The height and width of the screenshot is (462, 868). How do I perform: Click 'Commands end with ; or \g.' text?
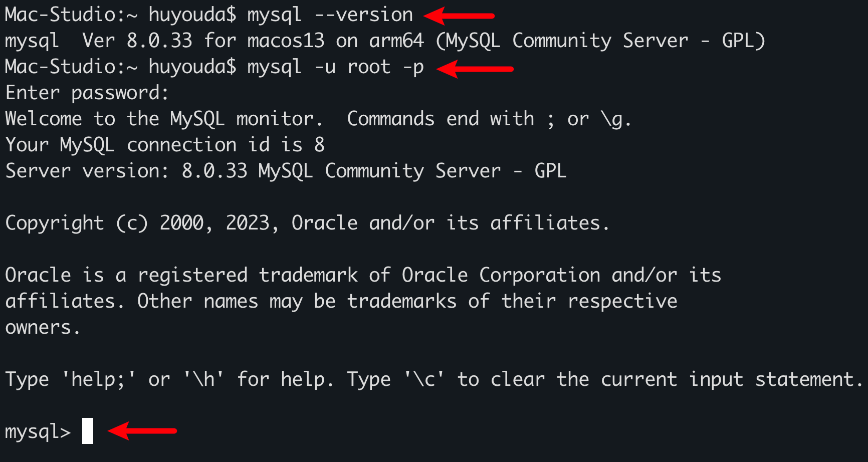(489, 119)
